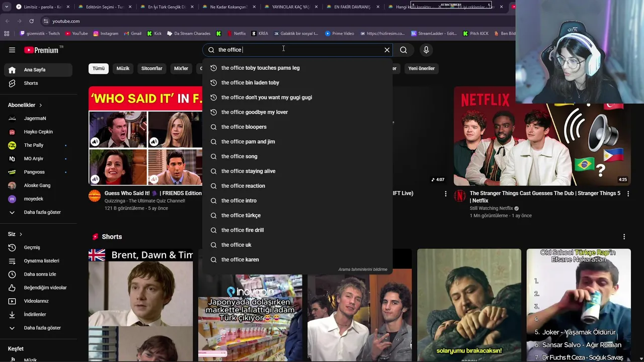This screenshot has height=362, width=644.
Task: Open the browser apps grid icon
Action: [7, 34]
